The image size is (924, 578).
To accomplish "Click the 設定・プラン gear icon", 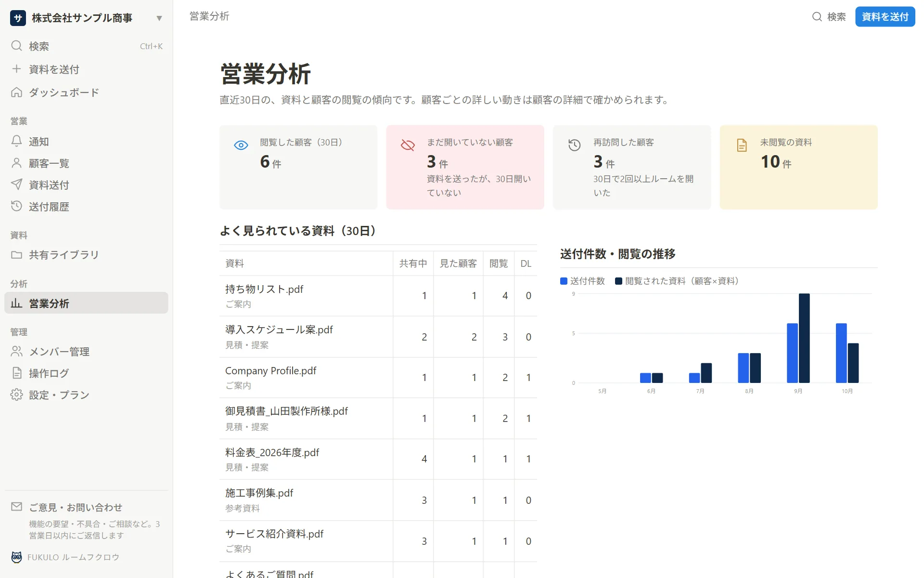I will (x=16, y=394).
